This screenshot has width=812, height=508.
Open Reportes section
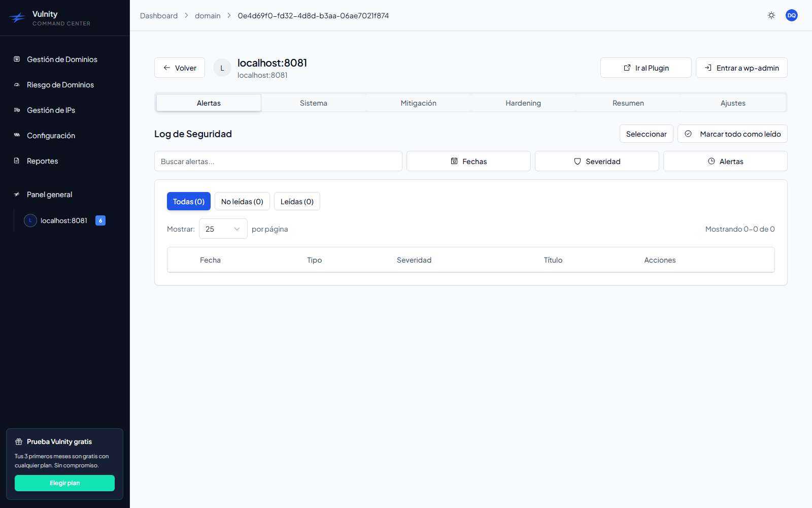[x=42, y=161]
